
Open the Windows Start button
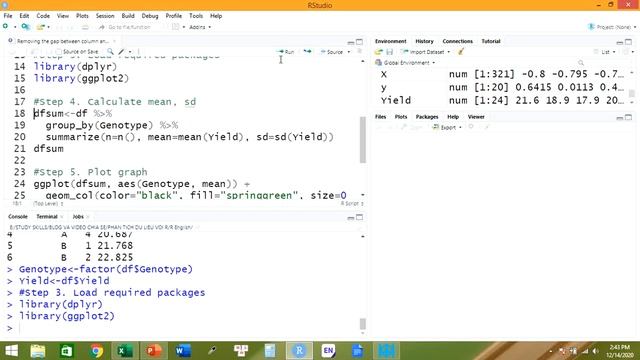[x=11, y=351]
